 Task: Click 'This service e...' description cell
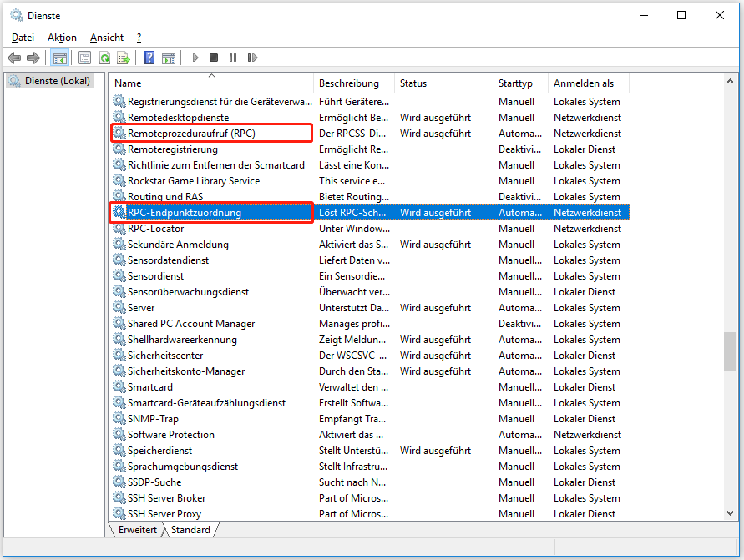[352, 180]
